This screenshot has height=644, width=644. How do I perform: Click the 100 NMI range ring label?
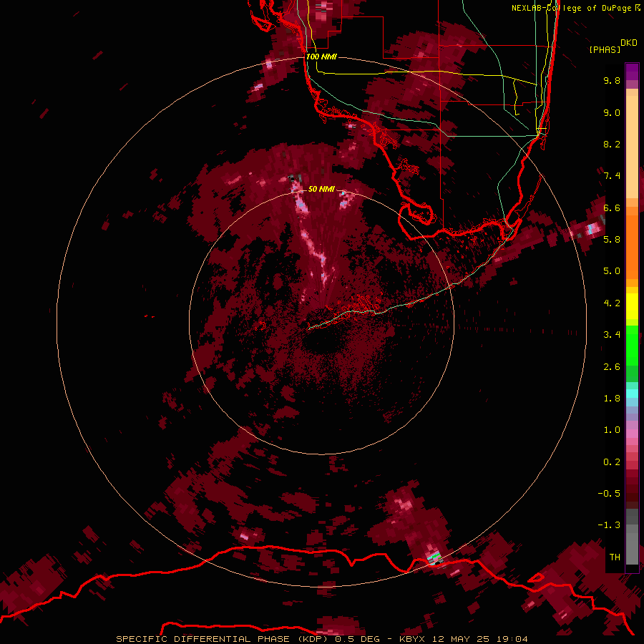321,57
